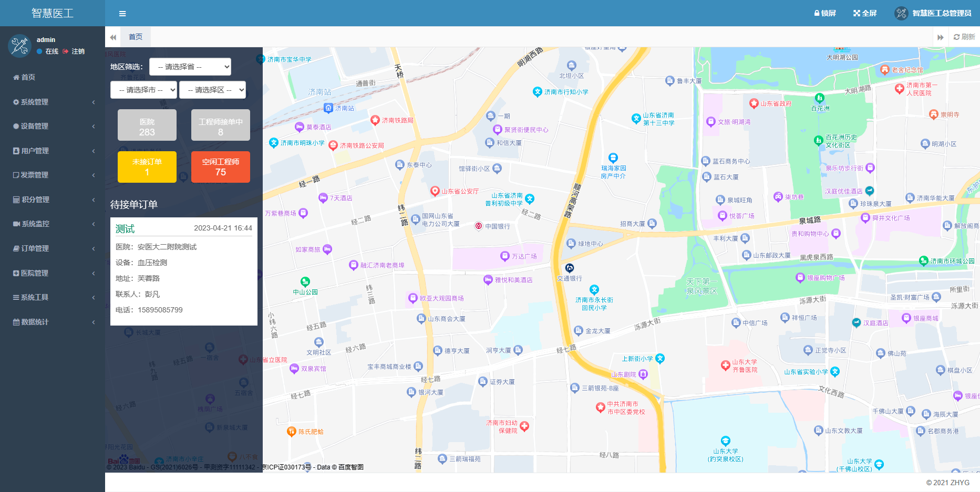The image size is (980, 492).
Task: Switch to the 首页 tab
Action: (x=136, y=37)
